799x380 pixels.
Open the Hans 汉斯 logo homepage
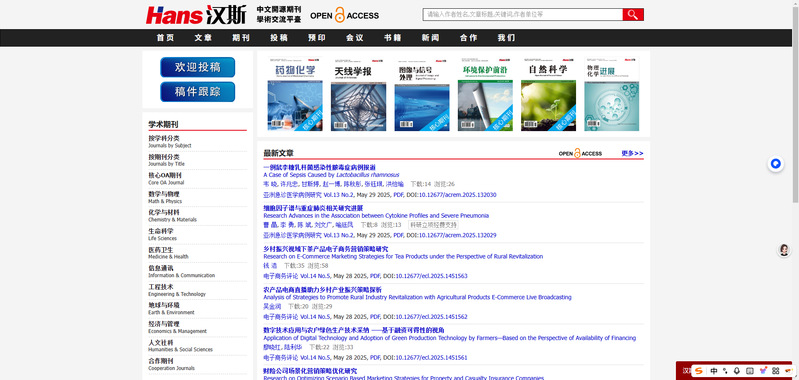[196, 15]
